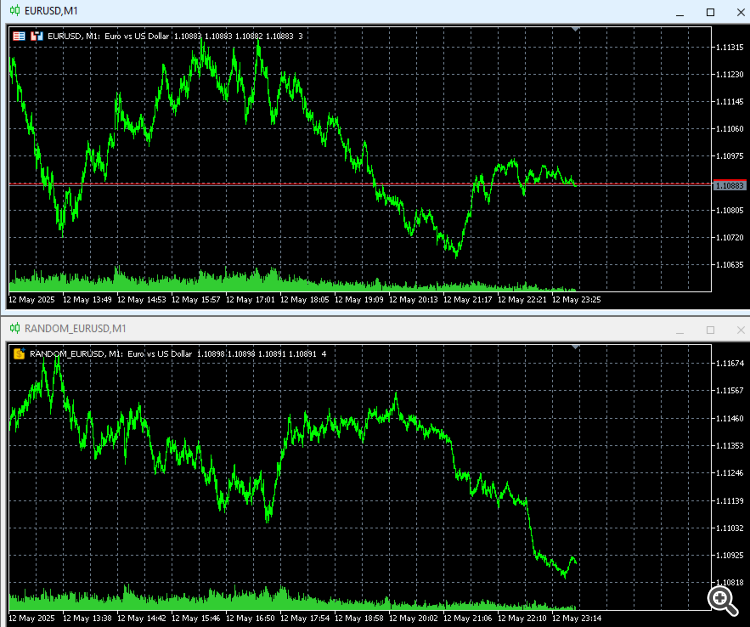750x627 pixels.
Task: Click the '12 May 23:14' time label
Action: click(x=576, y=618)
